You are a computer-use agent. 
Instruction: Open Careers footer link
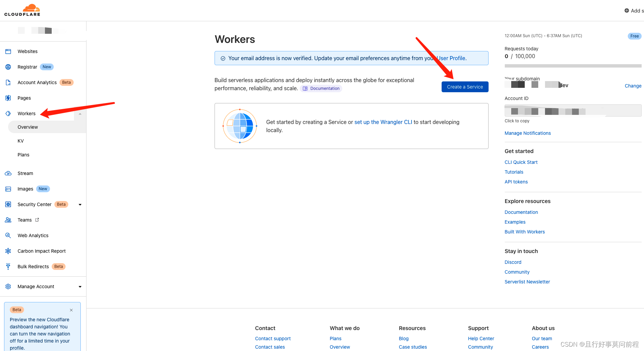[x=540, y=347]
